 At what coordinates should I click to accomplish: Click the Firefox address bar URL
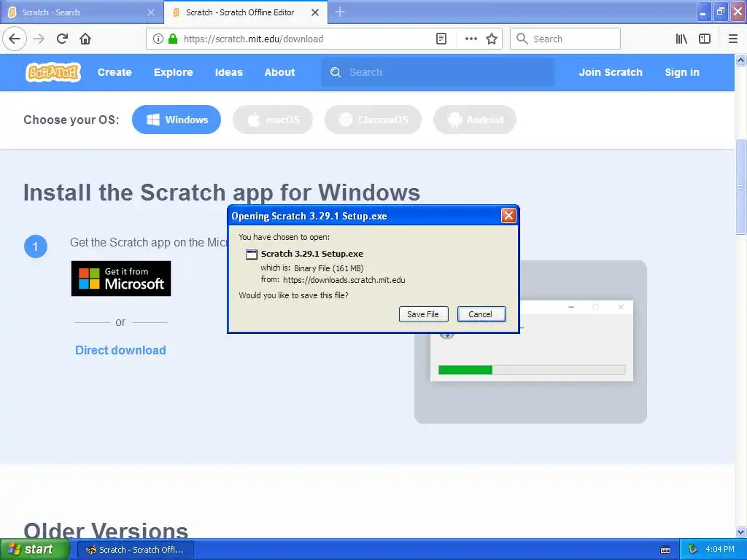click(253, 39)
